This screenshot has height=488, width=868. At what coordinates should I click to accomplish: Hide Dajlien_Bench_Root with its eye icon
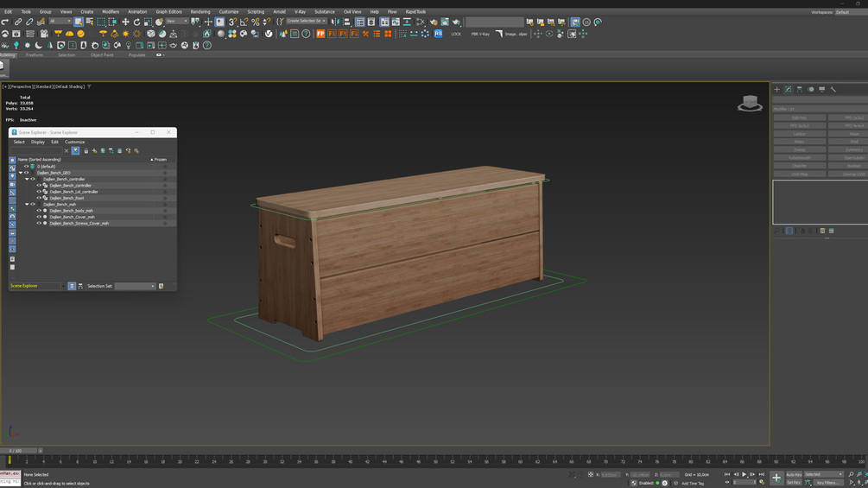[39, 198]
